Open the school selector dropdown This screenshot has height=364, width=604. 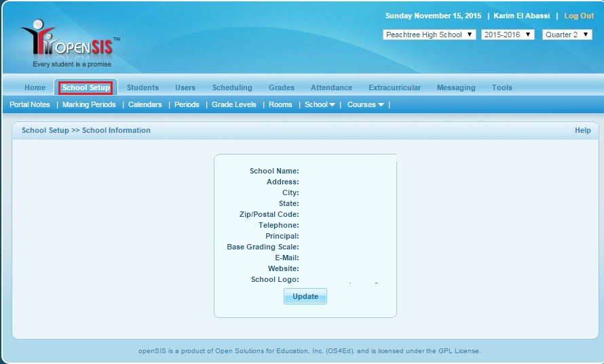(x=429, y=35)
